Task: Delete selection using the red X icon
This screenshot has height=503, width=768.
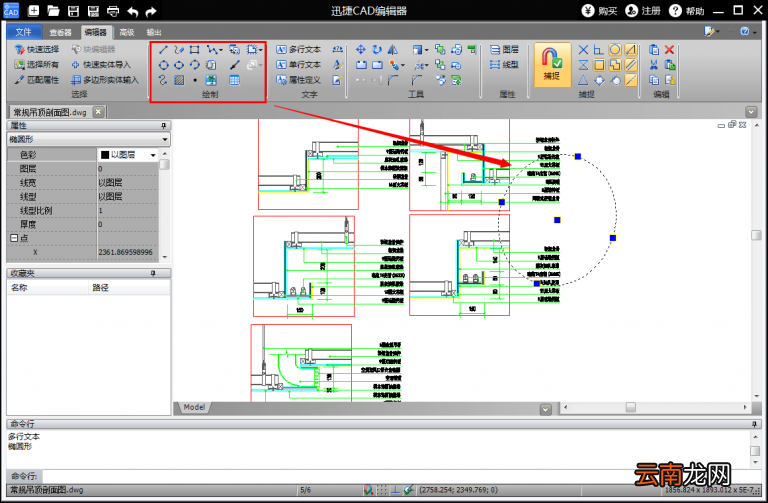Action: [x=670, y=49]
